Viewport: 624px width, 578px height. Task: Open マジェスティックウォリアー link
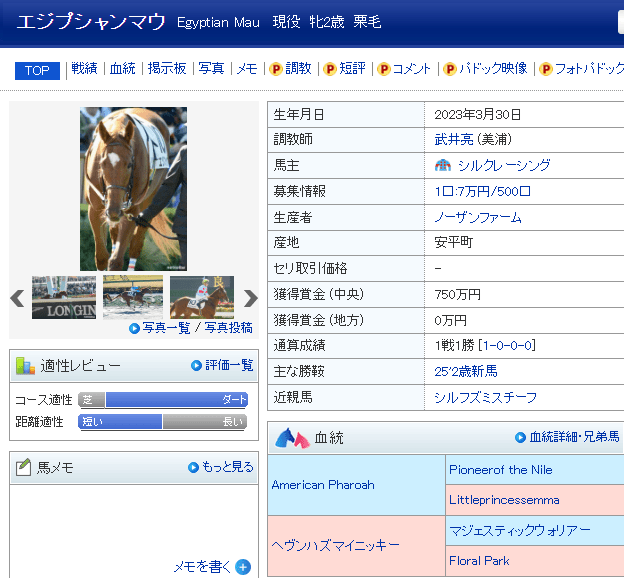tap(520, 530)
